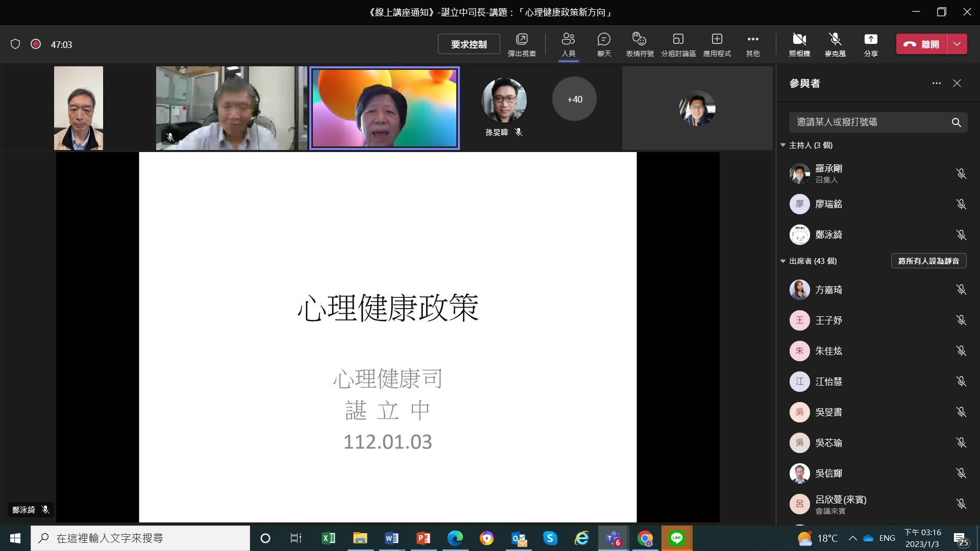Viewport: 980px width, 551px height.
Task: Click the red Leave button
Action: [922, 44]
